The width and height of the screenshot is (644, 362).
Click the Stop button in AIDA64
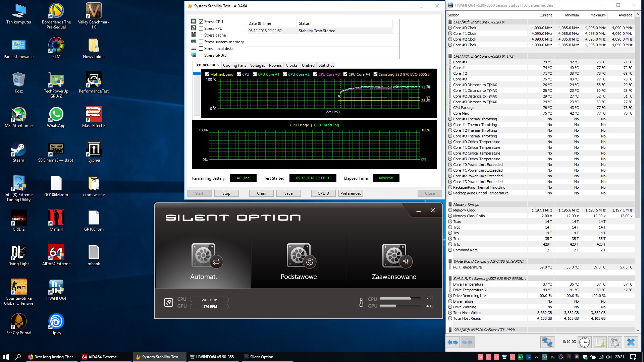[x=226, y=193]
